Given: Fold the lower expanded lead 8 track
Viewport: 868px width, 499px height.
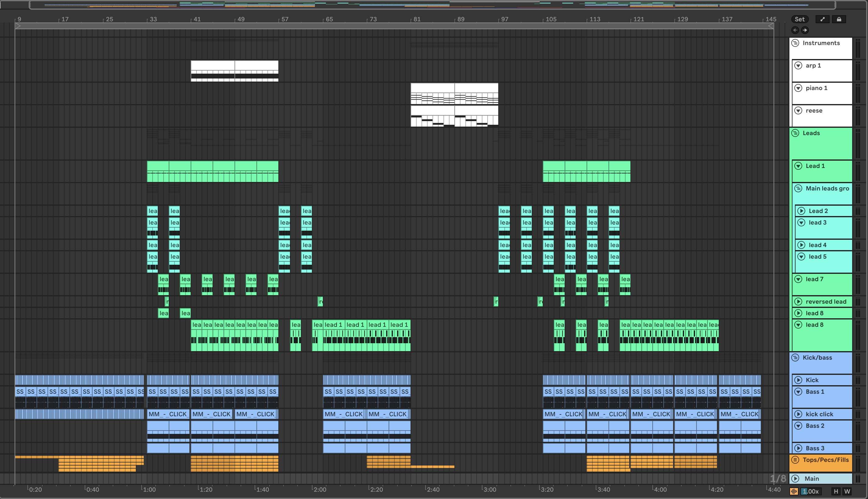Looking at the screenshot, I should pyautogui.click(x=798, y=325).
